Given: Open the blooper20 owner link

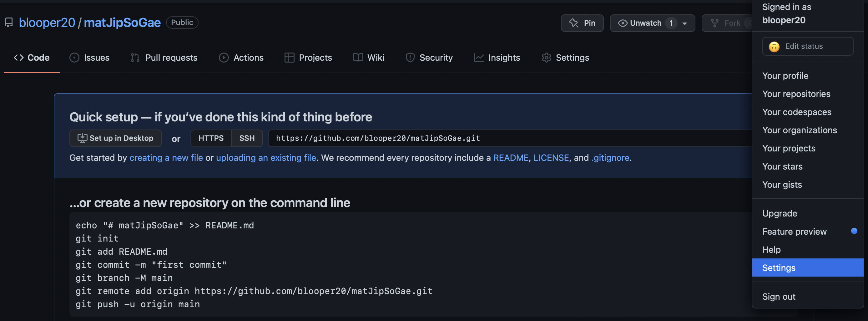Looking at the screenshot, I should tap(47, 23).
